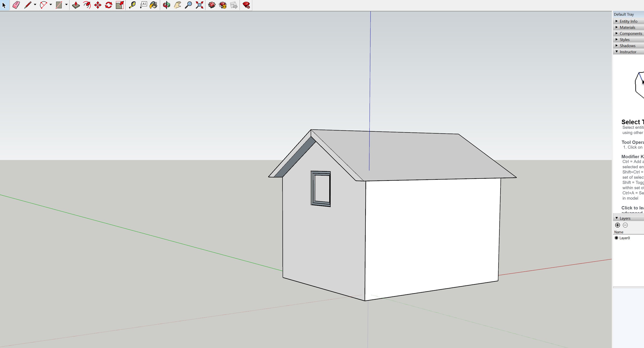Activate the Orbit tool
The height and width of the screenshot is (348, 644).
pos(167,5)
